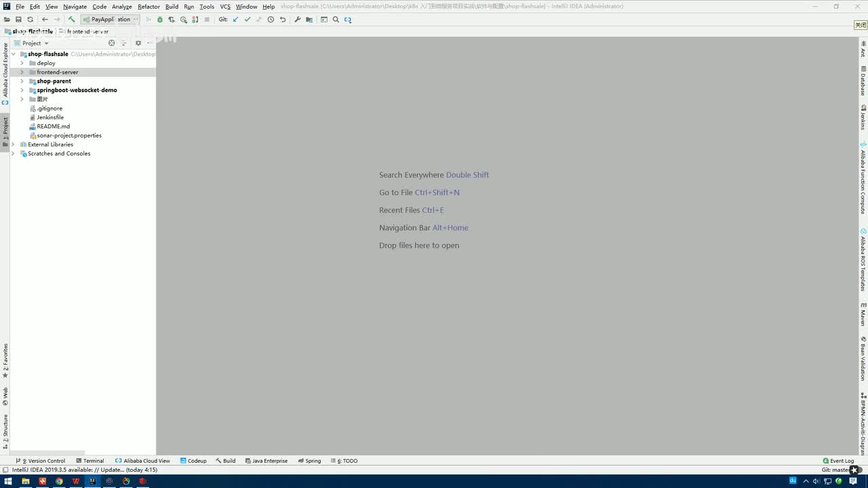Open the Navigate menu
Screen dimensions: 868x488
pos(75,7)
